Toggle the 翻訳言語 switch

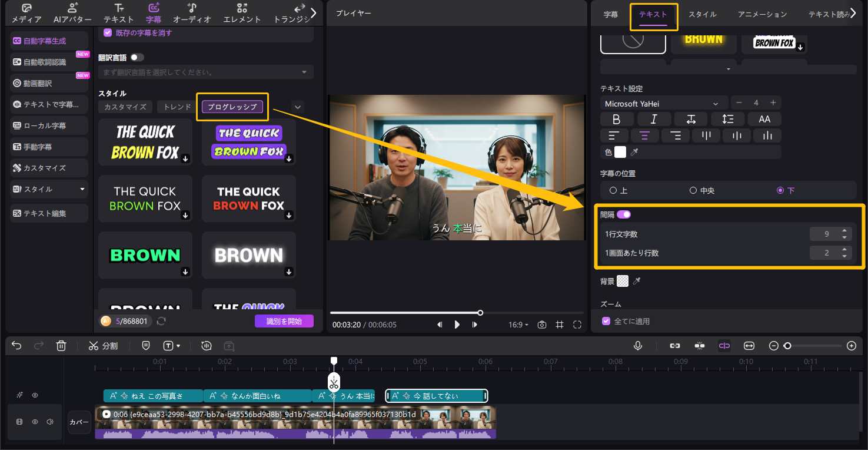click(137, 57)
